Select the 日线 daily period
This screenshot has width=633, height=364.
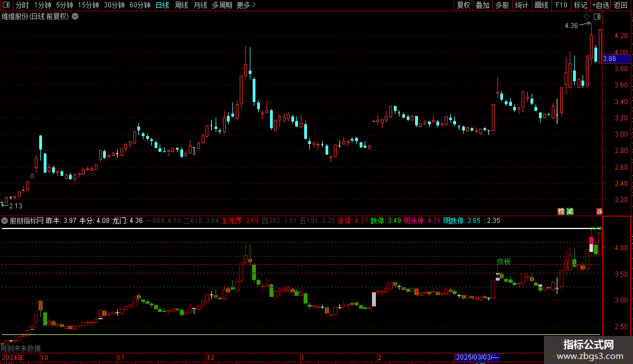(162, 5)
